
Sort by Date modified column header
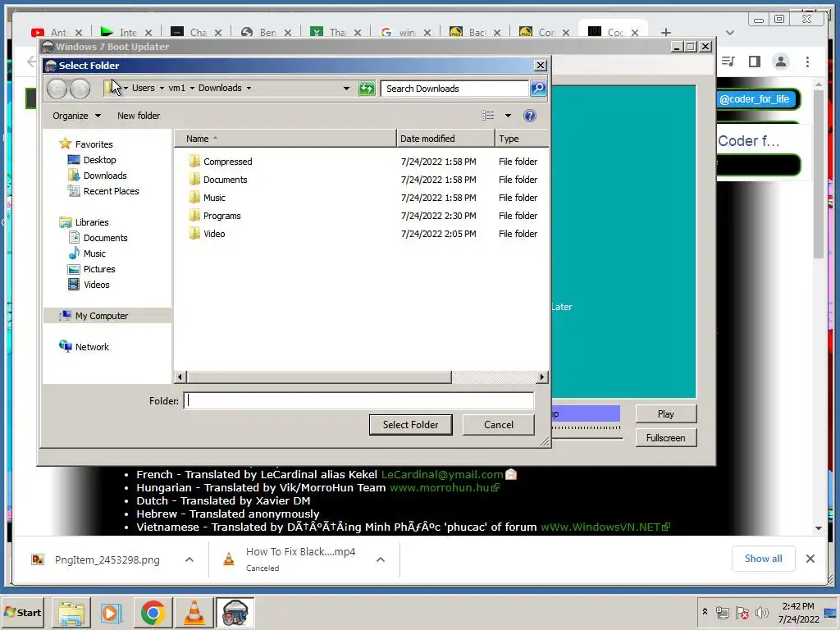(445, 138)
